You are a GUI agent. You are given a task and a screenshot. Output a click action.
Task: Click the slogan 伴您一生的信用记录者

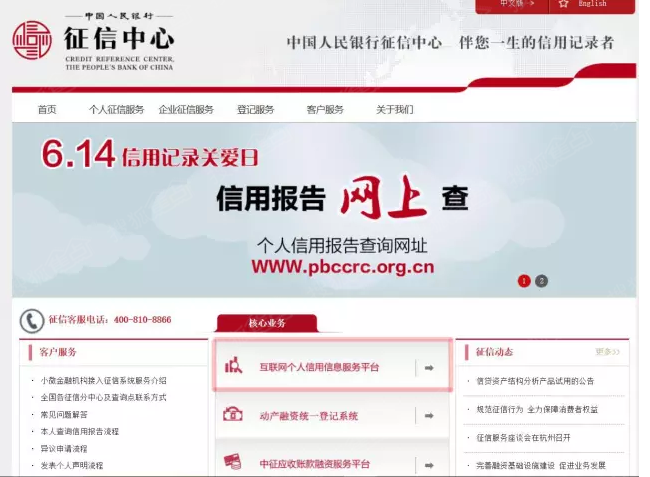[x=536, y=42]
